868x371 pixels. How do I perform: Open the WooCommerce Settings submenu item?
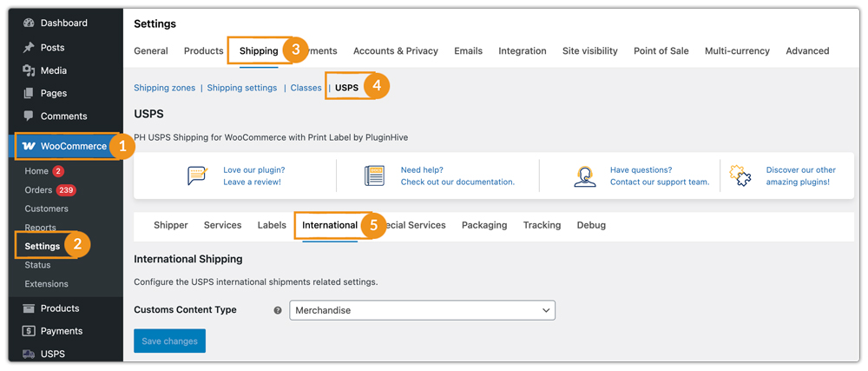42,246
